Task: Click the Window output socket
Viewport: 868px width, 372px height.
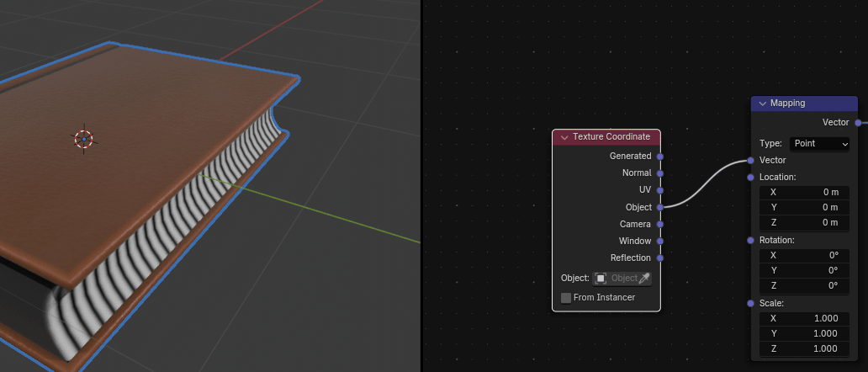Action: [660, 241]
